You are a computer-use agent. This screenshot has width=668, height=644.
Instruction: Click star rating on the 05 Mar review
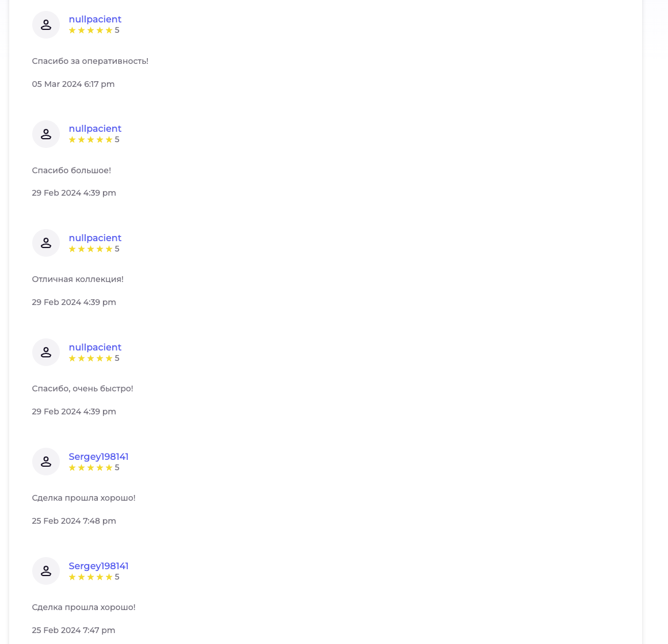[91, 31]
